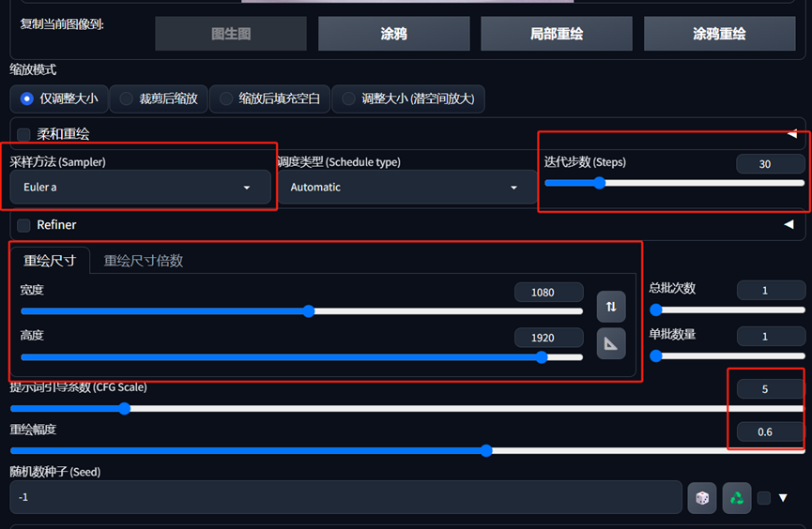Swap width and height with arrows icon

tap(611, 307)
